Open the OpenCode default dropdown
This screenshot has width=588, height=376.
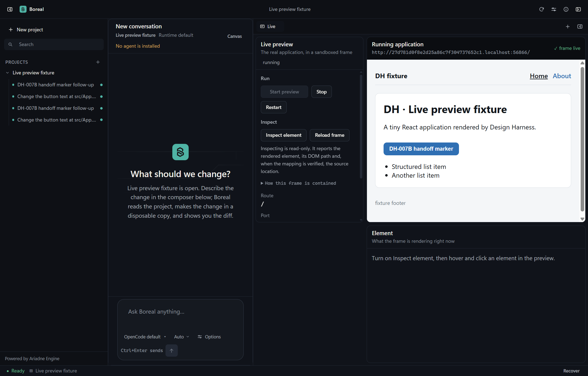pyautogui.click(x=145, y=337)
